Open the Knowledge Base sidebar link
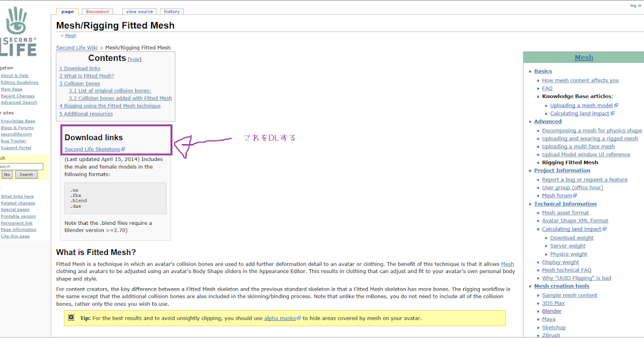The height and width of the screenshot is (338, 644). (18, 121)
